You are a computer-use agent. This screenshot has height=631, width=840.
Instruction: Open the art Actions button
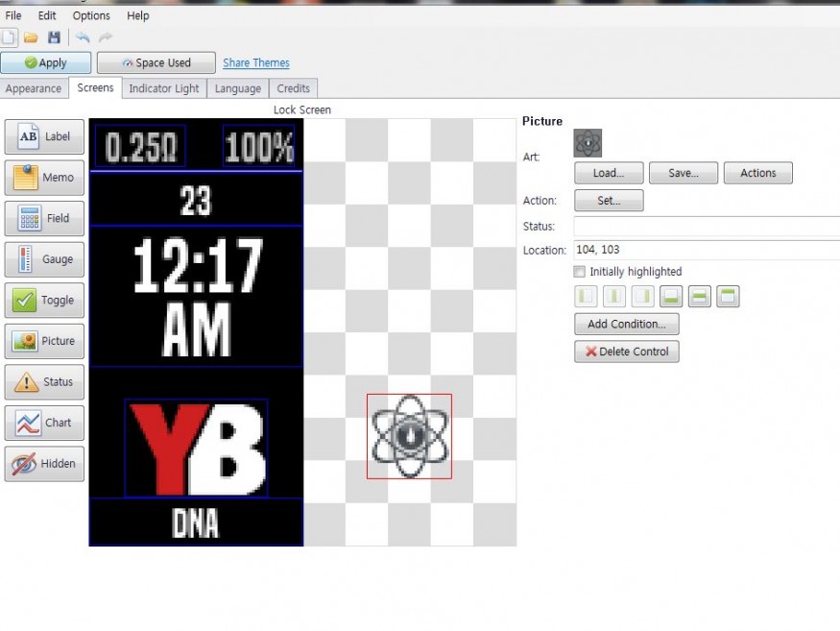point(758,173)
